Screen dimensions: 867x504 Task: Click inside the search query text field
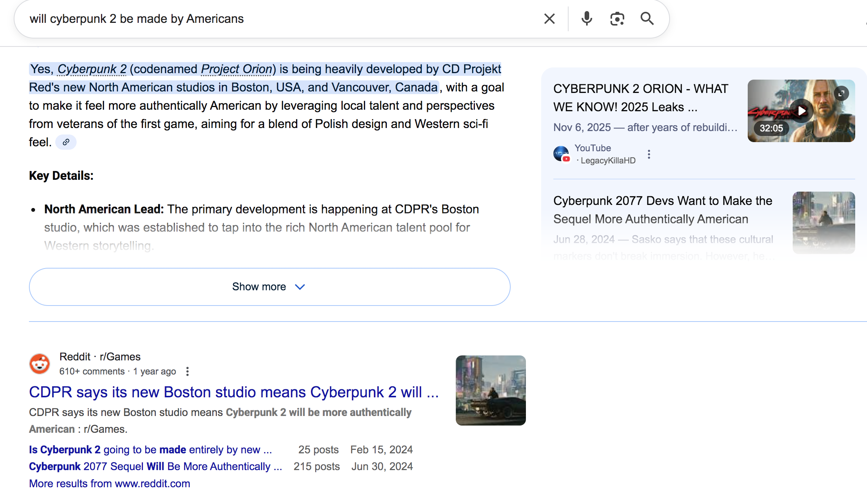(x=267, y=19)
